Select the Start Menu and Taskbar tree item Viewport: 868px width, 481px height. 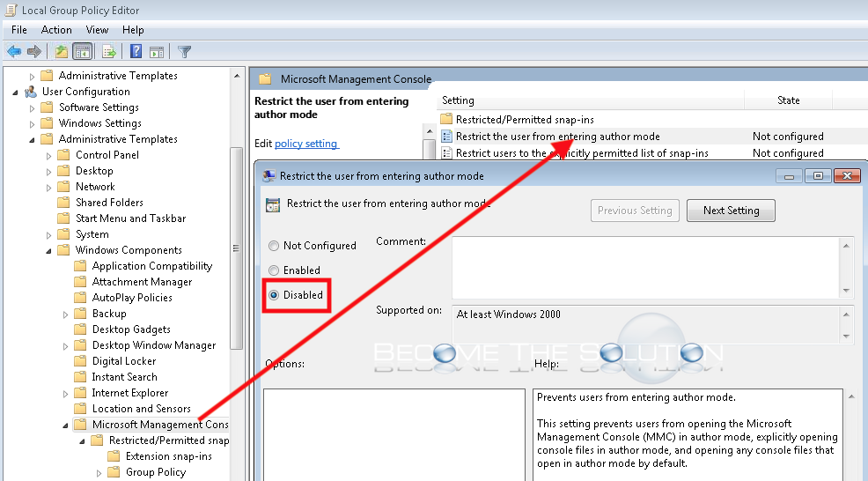point(130,218)
